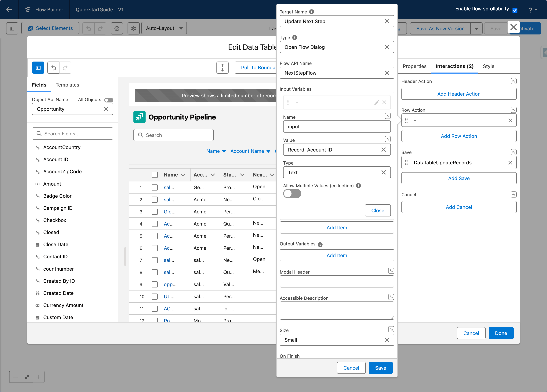Open the Style tab
The height and width of the screenshot is (392, 547).
pos(488,66)
